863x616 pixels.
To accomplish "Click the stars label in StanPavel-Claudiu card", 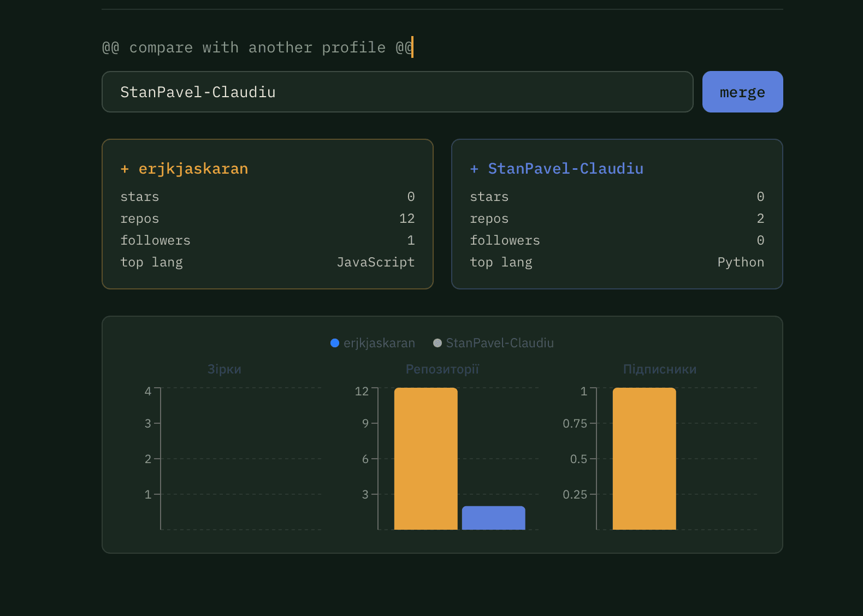I will coord(489,197).
